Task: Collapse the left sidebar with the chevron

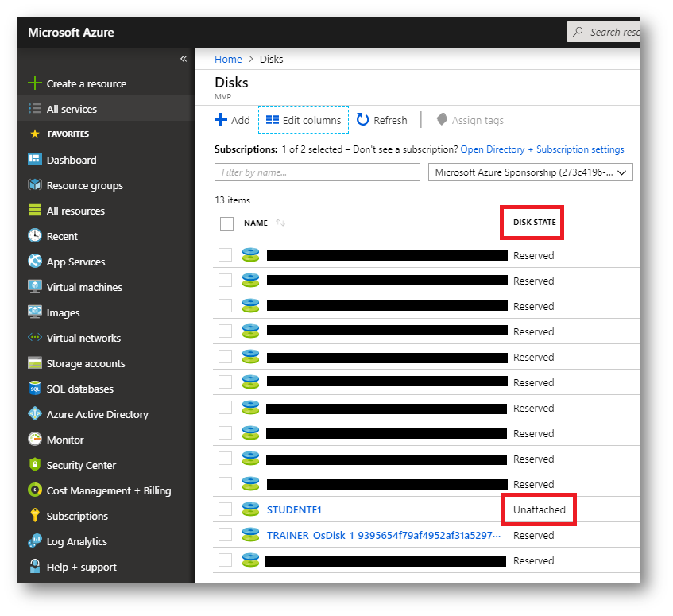Action: (x=184, y=59)
